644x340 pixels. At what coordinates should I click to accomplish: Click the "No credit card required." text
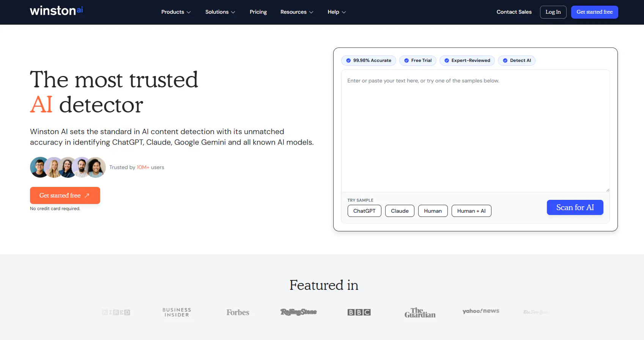coord(55,209)
